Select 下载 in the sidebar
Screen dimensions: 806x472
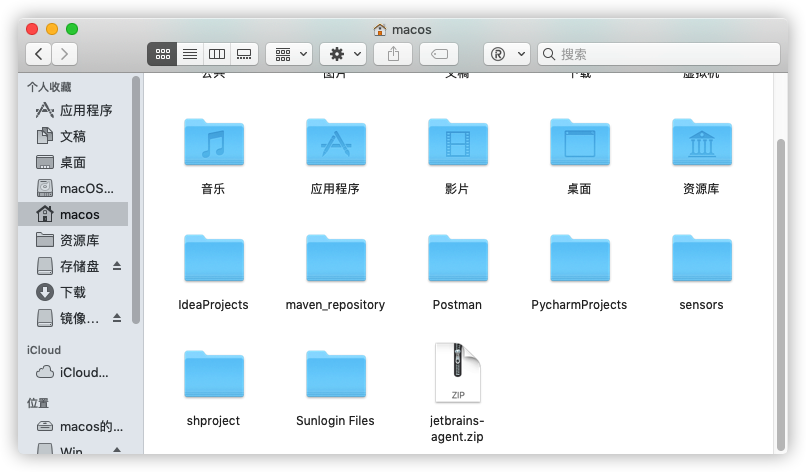point(73,292)
